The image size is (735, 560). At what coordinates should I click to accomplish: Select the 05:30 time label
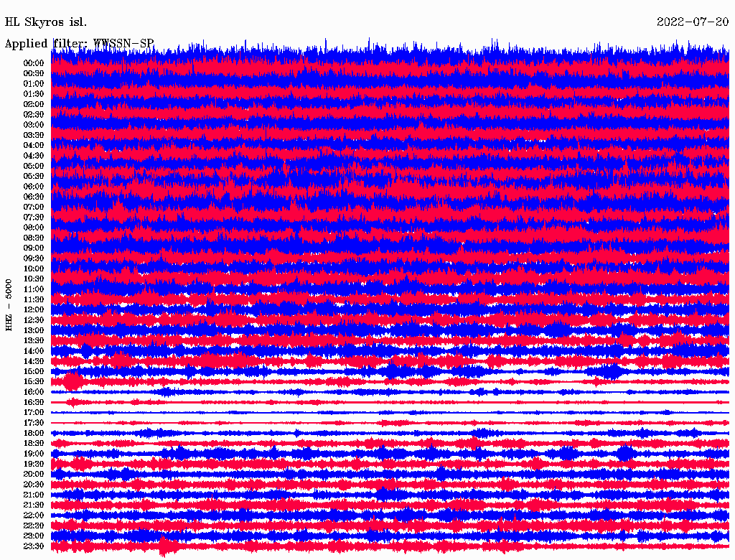tap(34, 177)
